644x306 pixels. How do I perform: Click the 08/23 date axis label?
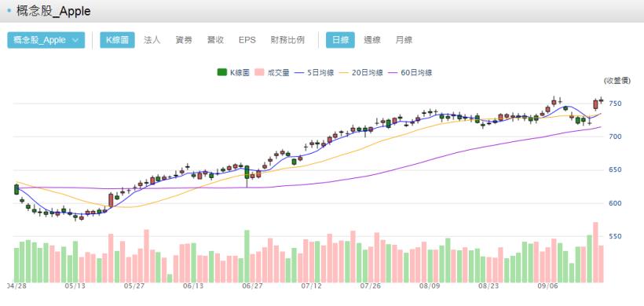tap(488, 286)
